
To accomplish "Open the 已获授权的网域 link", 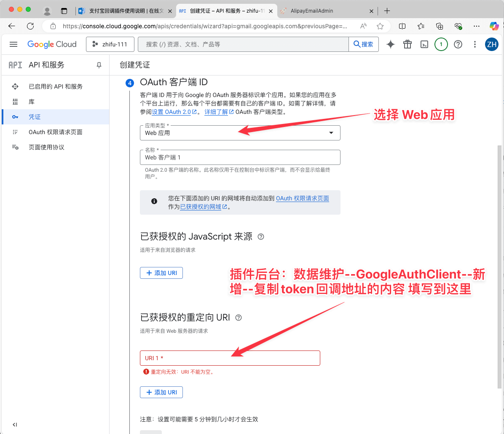I will click(204, 207).
